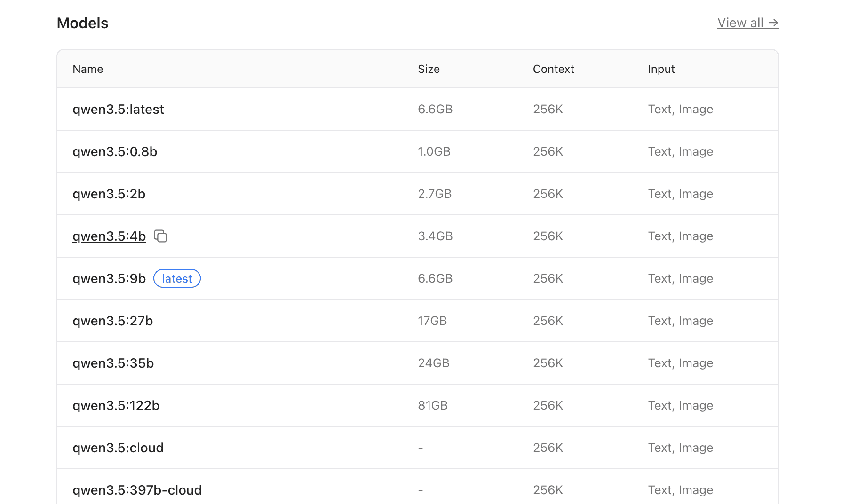Select the Text, Image input for qwen3.5:397b-cloud

681,490
